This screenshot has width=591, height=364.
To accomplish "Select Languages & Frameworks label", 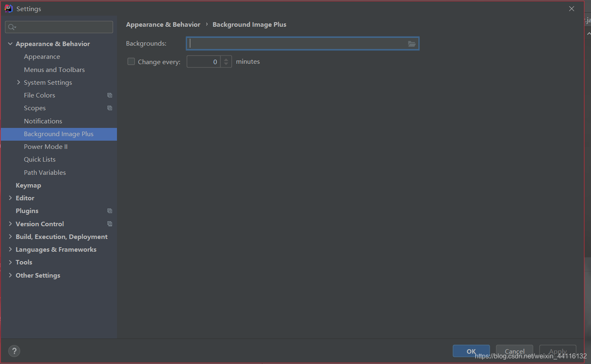I will point(56,249).
